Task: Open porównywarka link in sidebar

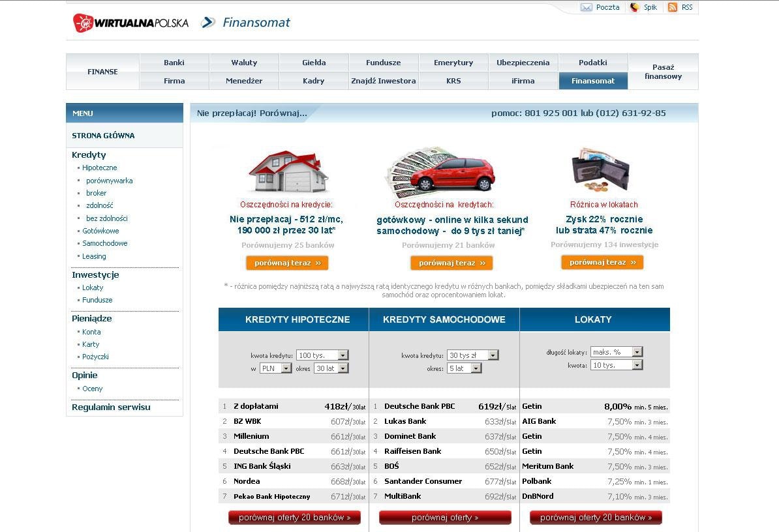Action: (x=110, y=181)
